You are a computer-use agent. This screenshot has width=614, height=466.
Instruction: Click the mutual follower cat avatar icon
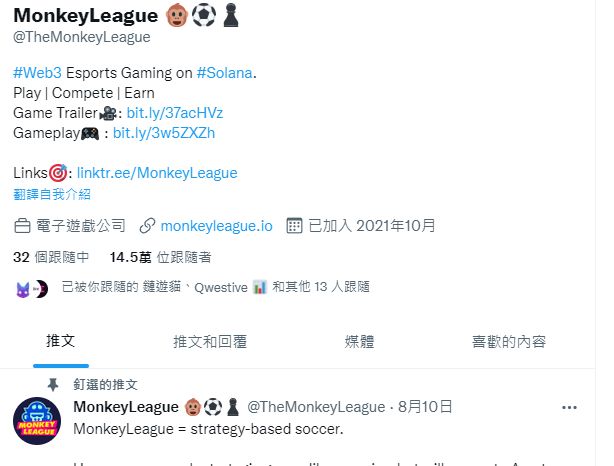(x=23, y=290)
